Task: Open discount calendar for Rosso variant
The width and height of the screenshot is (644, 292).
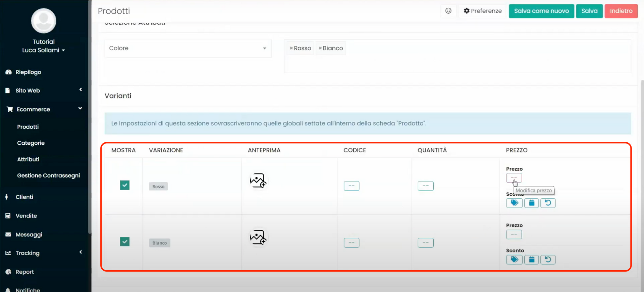Action: [531, 203]
